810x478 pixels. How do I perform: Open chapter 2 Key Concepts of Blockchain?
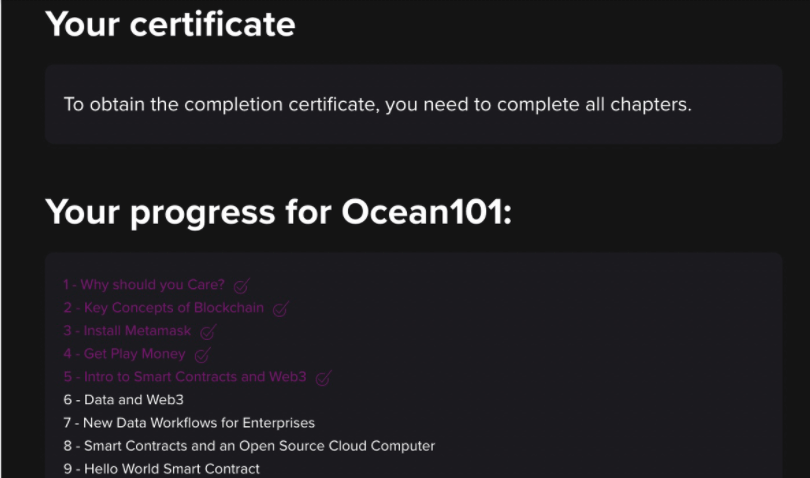164,308
